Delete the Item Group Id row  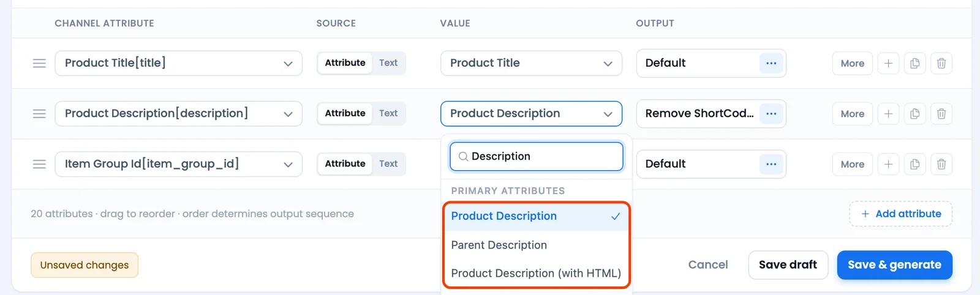941,164
